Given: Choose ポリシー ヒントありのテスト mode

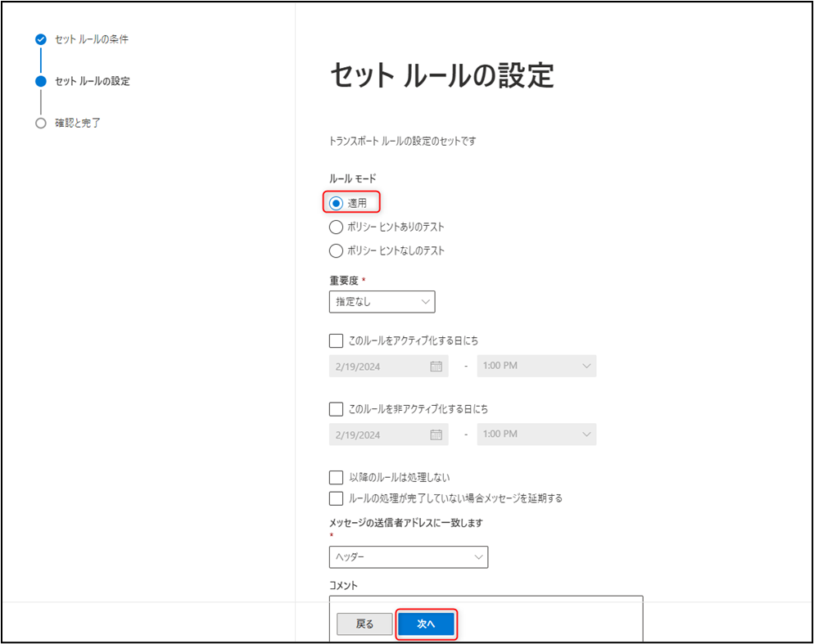Looking at the screenshot, I should pyautogui.click(x=337, y=227).
